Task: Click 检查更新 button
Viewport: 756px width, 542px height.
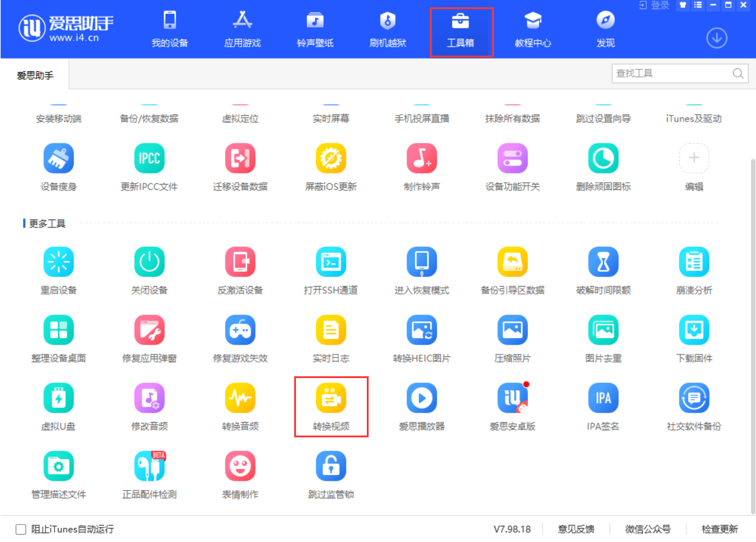Action: point(720,529)
